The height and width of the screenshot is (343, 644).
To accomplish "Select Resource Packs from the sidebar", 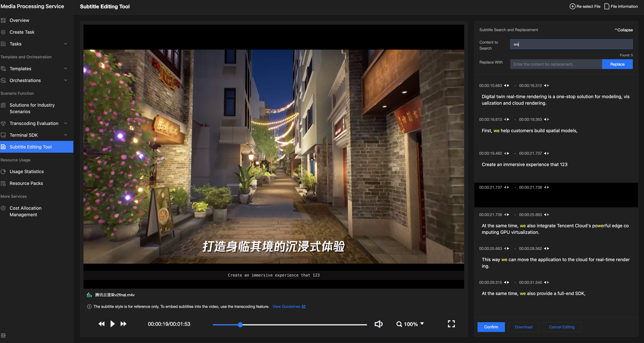I will (26, 183).
